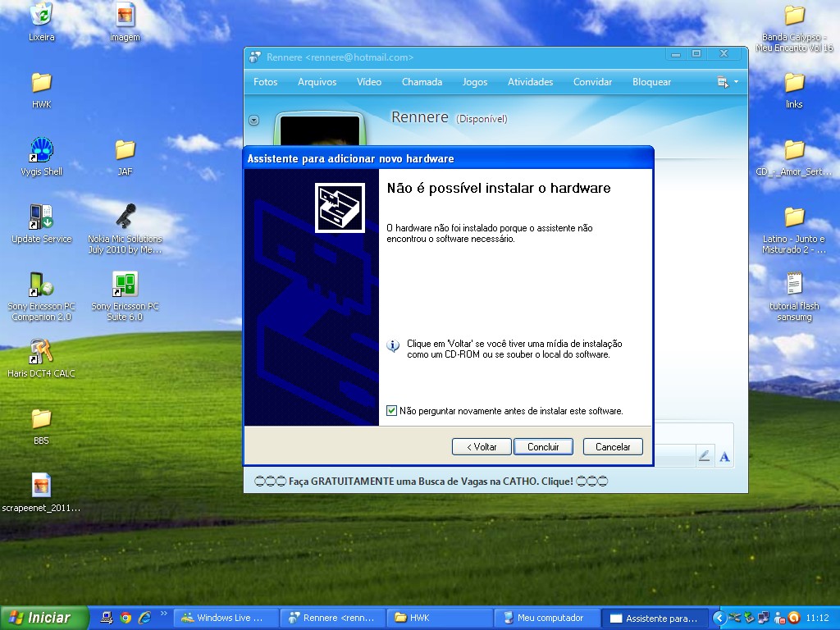Open Arquivos menu in Messenger window
Screen dimensions: 840x630
[x=317, y=82]
